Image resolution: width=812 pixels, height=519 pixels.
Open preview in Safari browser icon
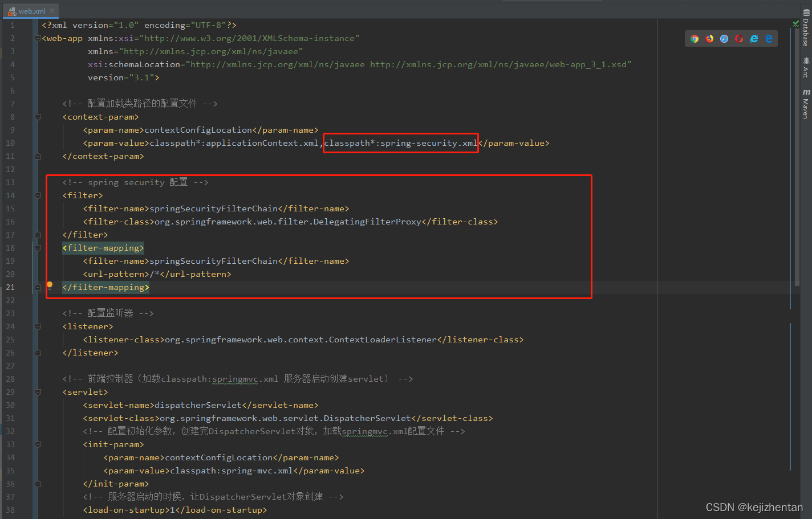[x=724, y=39]
